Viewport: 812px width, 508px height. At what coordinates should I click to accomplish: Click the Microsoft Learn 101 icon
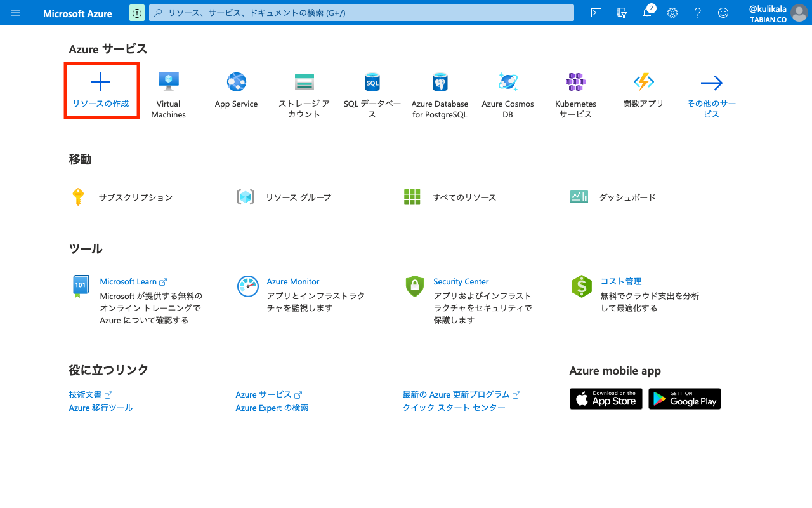click(81, 286)
